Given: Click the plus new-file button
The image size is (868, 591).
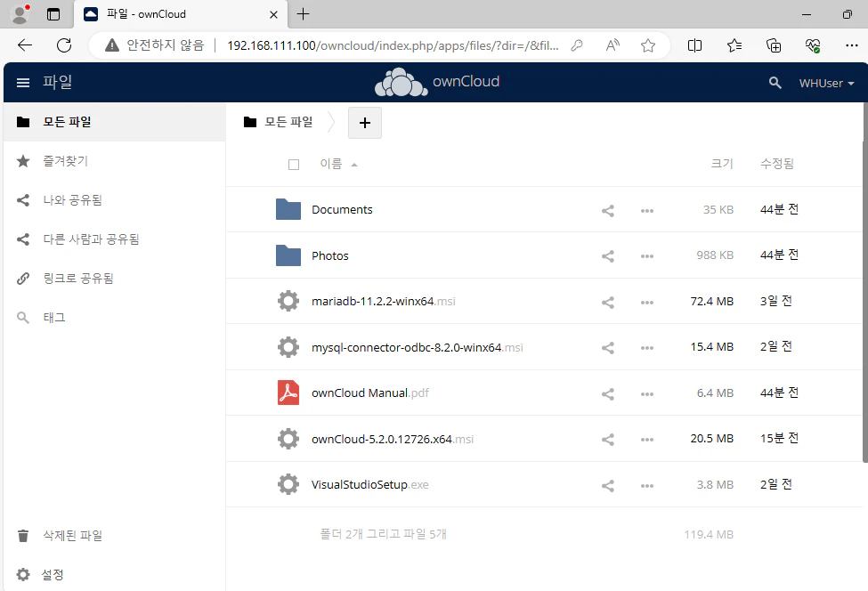Looking at the screenshot, I should (x=365, y=123).
